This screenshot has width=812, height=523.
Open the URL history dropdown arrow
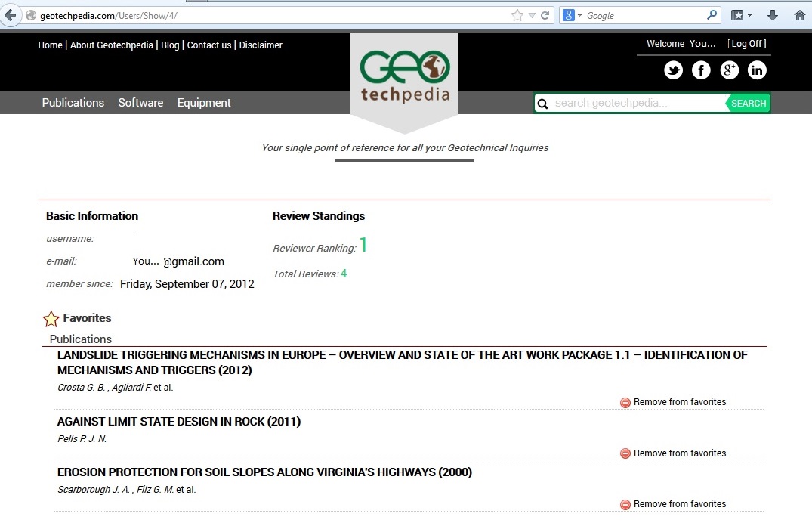(532, 16)
